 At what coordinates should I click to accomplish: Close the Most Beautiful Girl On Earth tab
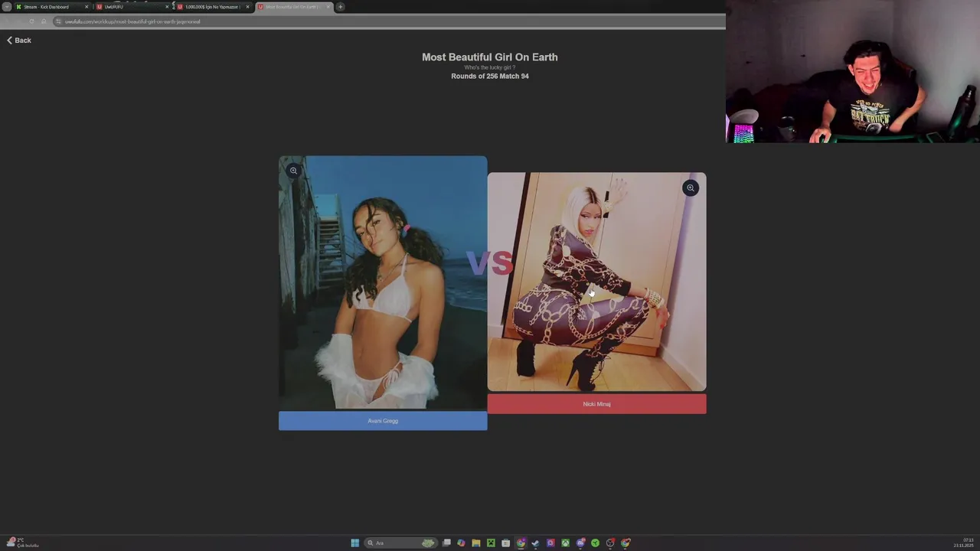click(328, 7)
